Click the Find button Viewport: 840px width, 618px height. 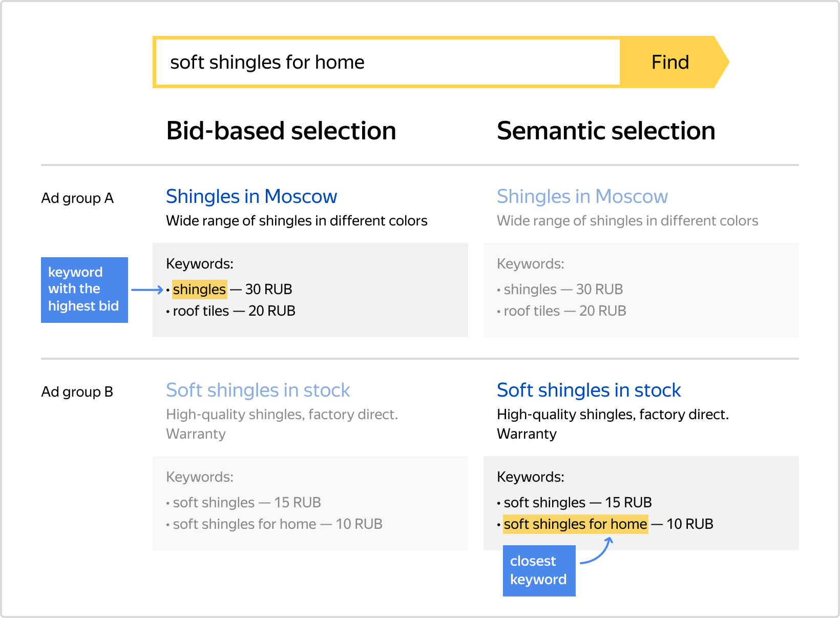click(670, 63)
